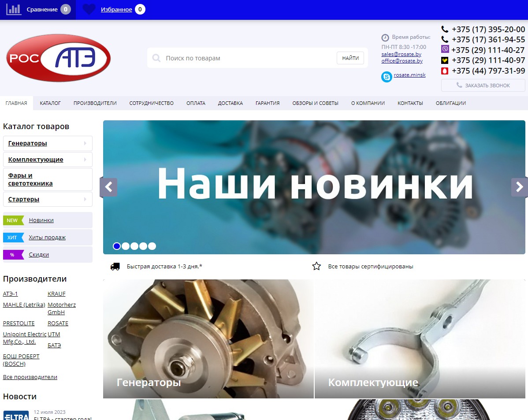Select the fifth slider dot

[152, 246]
